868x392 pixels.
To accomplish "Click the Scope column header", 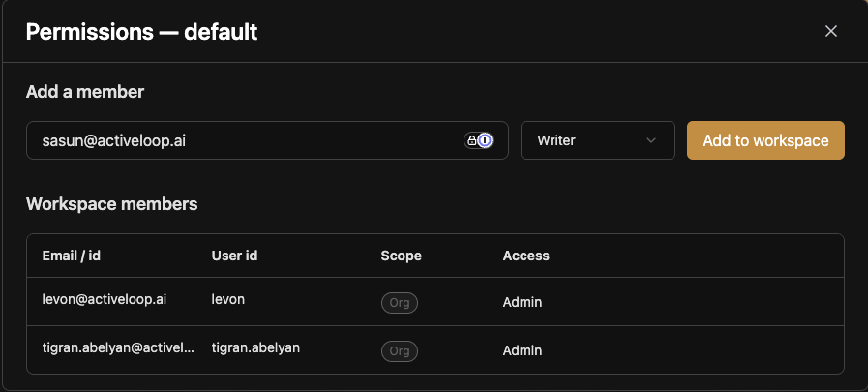I will click(x=401, y=256).
